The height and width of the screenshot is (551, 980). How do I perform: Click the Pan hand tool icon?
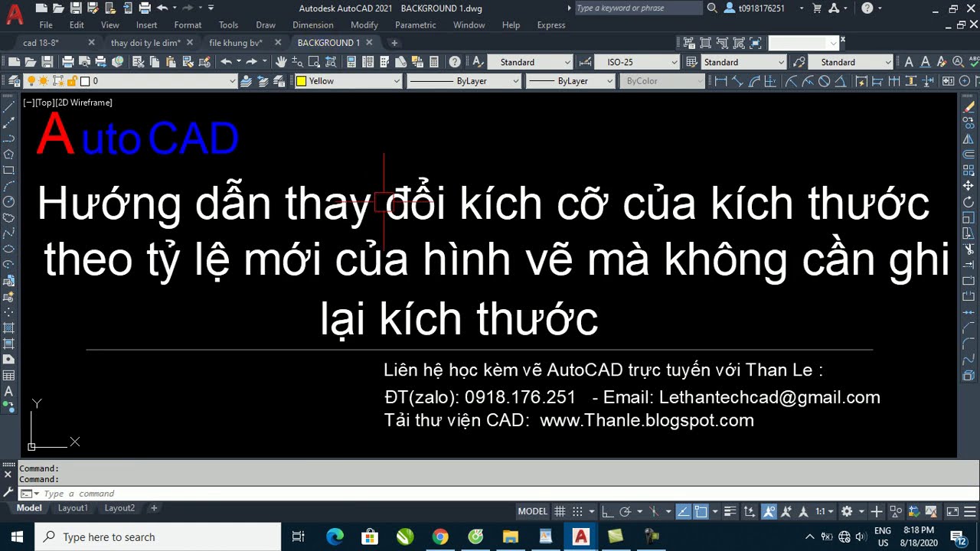(282, 62)
